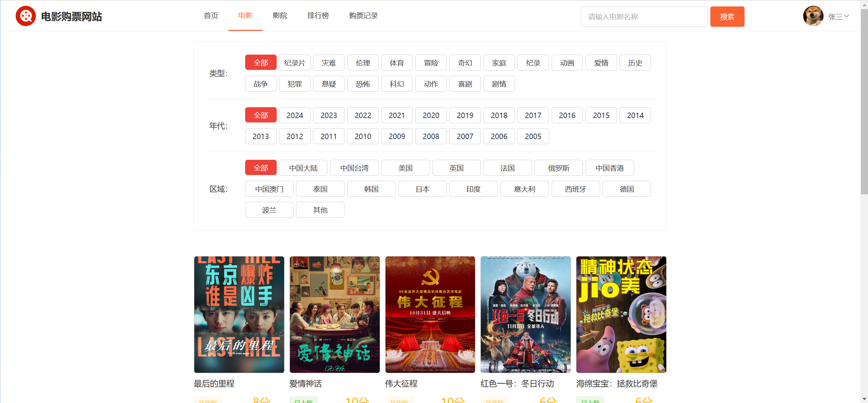This screenshot has height=403, width=868.
Task: Open 爱情神话 movie poster
Action: [335, 314]
